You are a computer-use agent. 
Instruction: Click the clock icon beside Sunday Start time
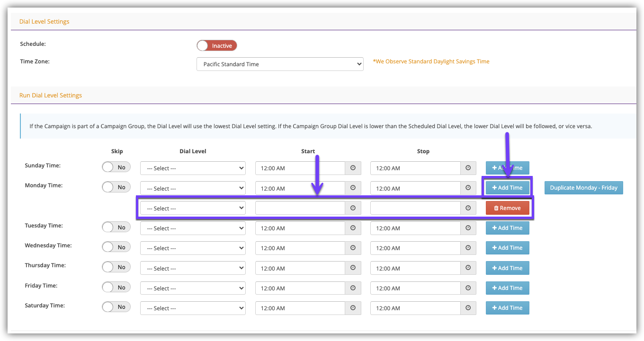coord(353,168)
